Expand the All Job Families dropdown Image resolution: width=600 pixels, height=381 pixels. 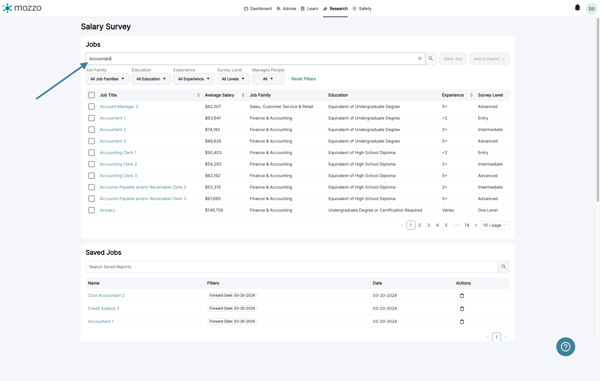pos(107,79)
